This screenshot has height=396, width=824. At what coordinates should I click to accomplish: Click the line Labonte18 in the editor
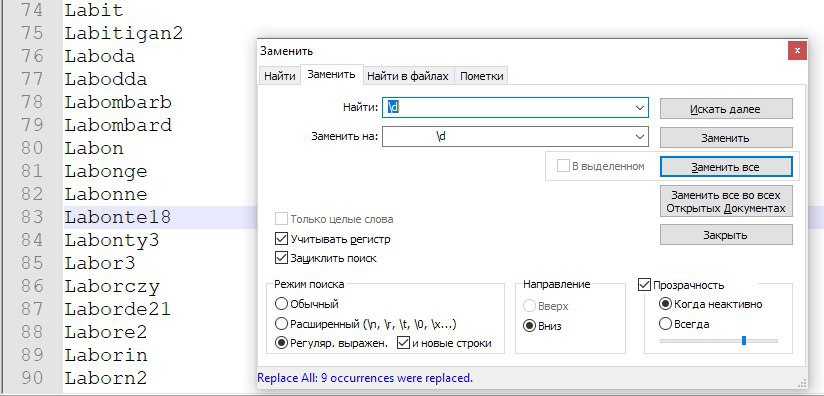pyautogui.click(x=118, y=217)
